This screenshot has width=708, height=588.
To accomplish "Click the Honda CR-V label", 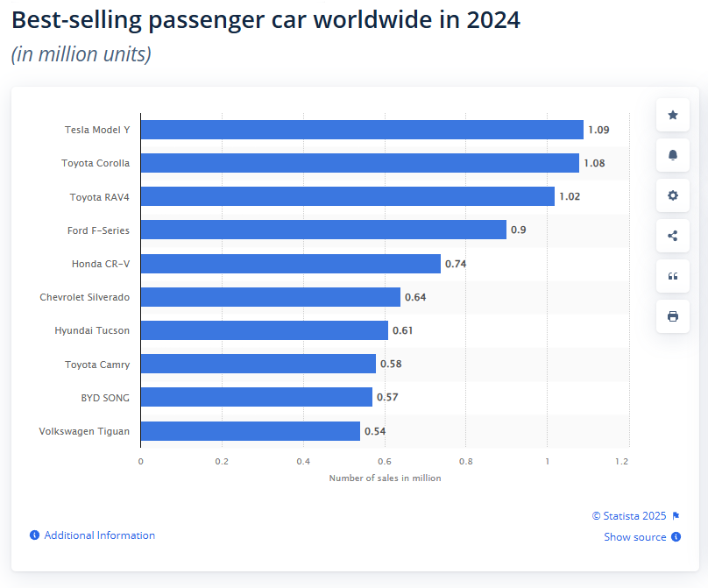I will click(x=101, y=264).
